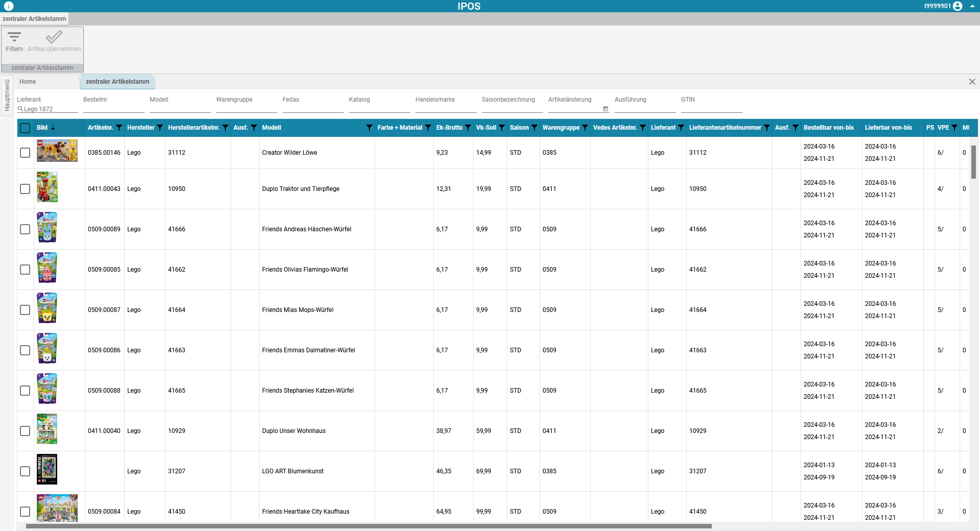
Task: Click the Filtern icon in the toolbar
Action: pyautogui.click(x=14, y=41)
